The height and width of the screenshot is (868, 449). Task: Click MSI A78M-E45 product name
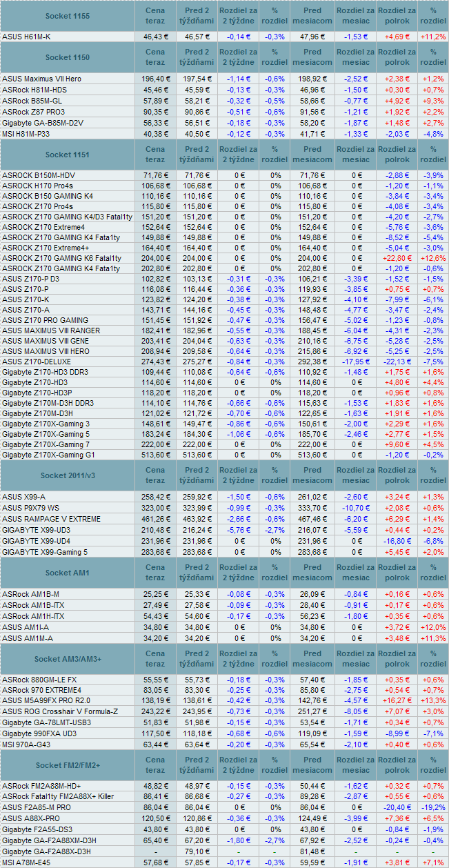point(27,862)
